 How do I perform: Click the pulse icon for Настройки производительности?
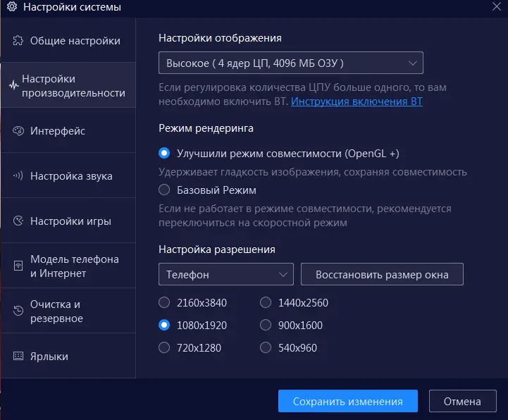(14, 85)
